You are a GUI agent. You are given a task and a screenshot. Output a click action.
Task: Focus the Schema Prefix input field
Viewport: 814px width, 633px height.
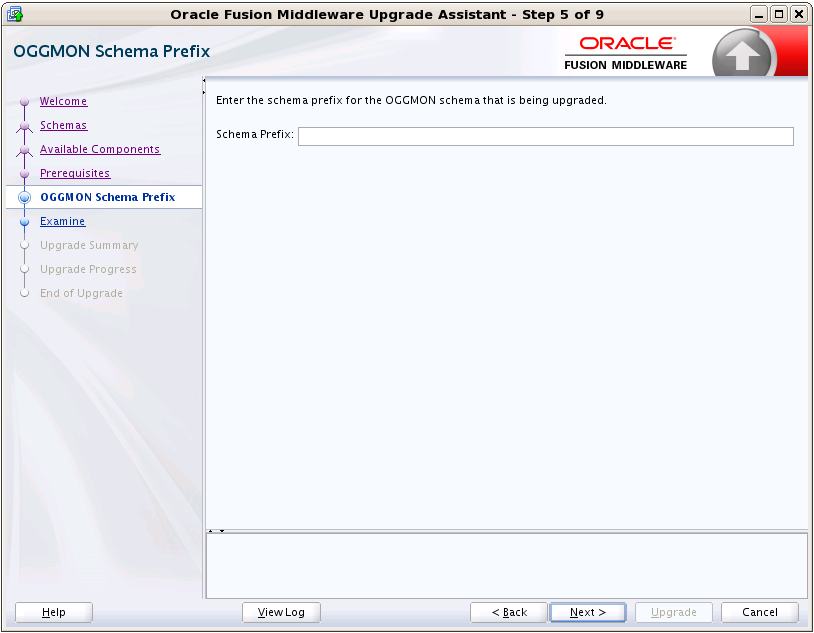point(546,136)
